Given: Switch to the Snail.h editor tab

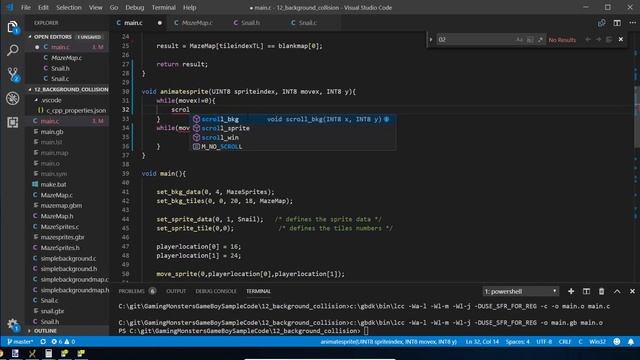Looking at the screenshot, I should click(251, 23).
